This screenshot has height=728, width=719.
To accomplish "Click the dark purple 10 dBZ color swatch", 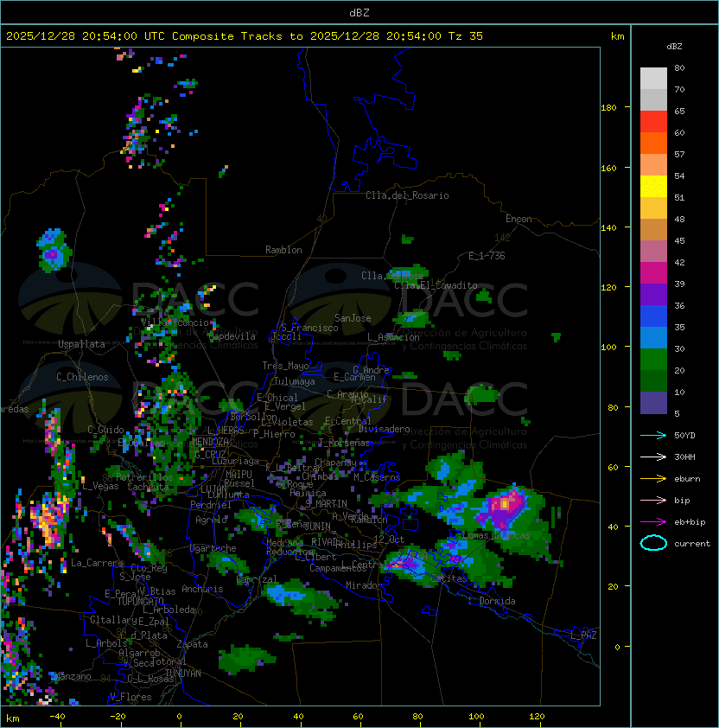I will pyautogui.click(x=653, y=402).
